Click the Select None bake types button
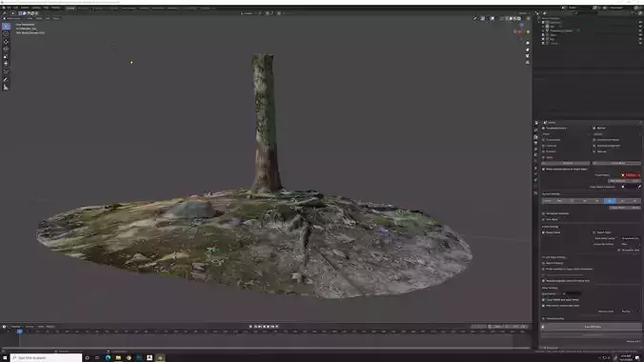Screen dimensions: 644x362 pos(616,163)
